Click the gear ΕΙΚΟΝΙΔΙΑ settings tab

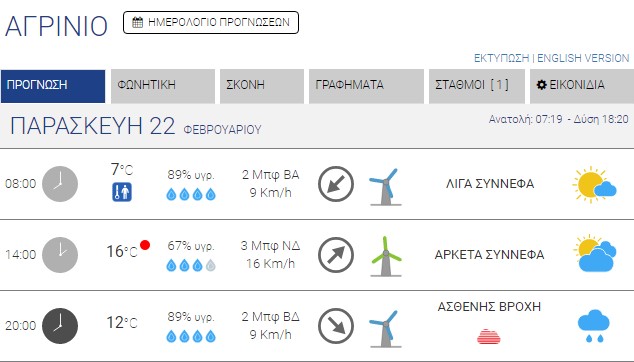582,86
